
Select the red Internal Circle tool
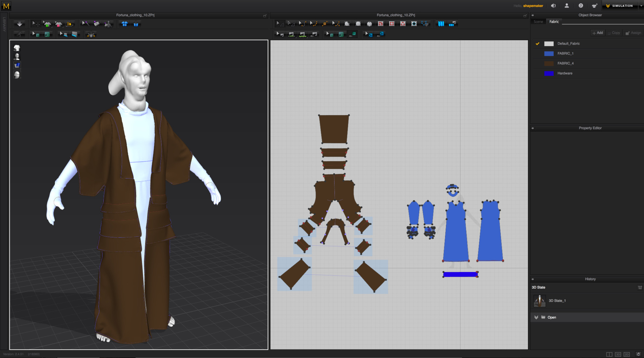click(403, 23)
